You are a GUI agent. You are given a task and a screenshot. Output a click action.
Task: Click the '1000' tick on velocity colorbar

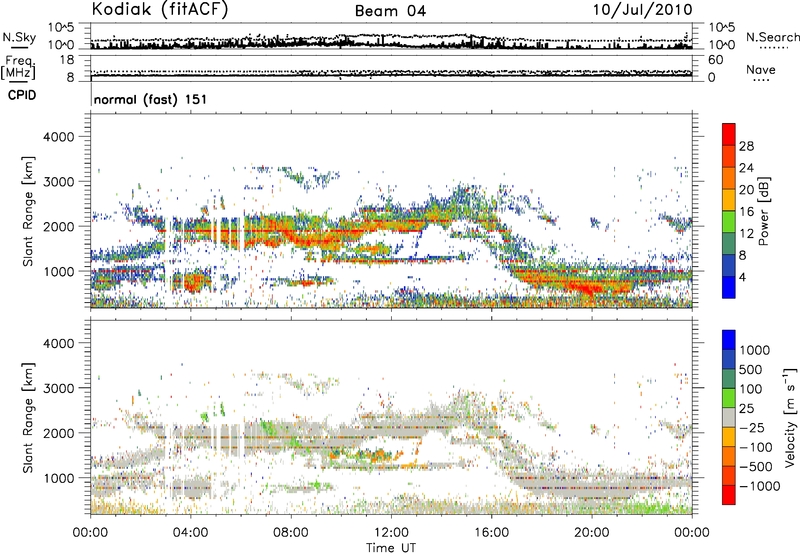[x=755, y=350]
